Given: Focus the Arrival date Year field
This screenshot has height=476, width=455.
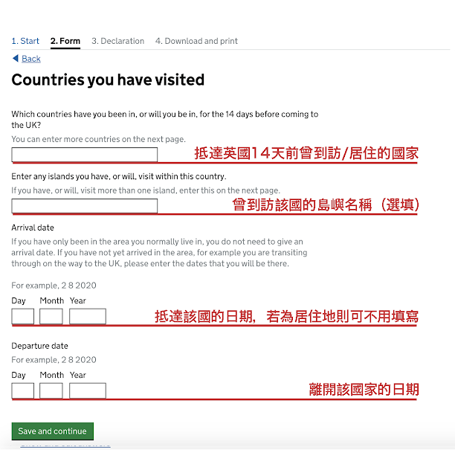Looking at the screenshot, I should point(88,317).
